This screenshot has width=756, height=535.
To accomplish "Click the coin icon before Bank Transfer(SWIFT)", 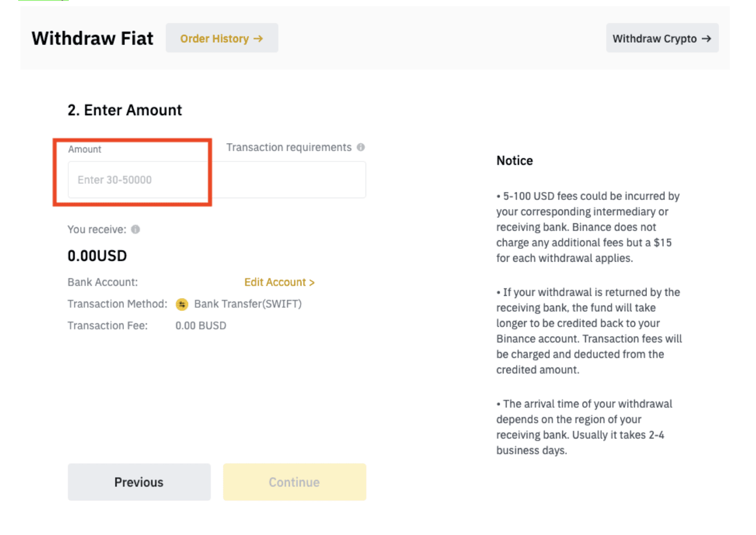I will click(182, 304).
